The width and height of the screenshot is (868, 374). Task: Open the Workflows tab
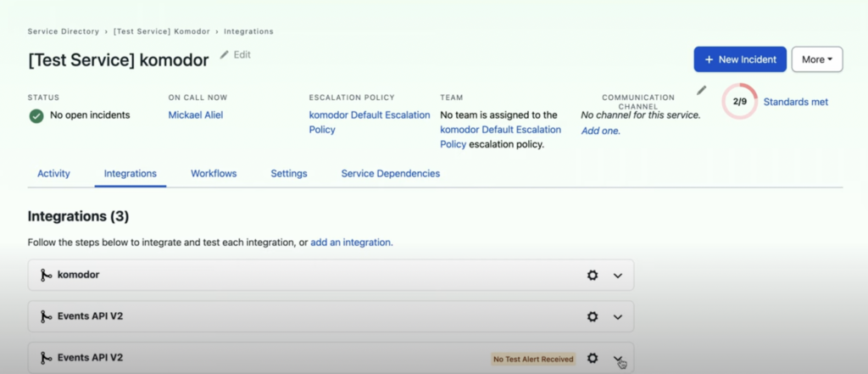(214, 173)
